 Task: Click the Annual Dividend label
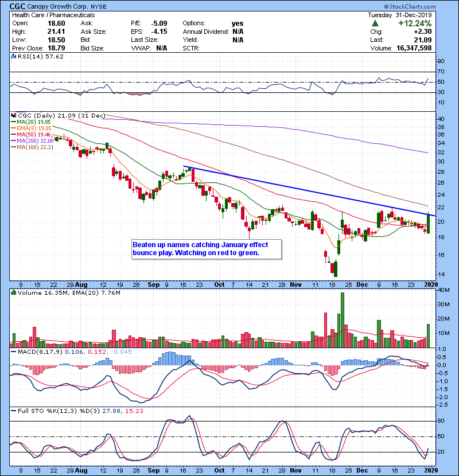pos(205,32)
